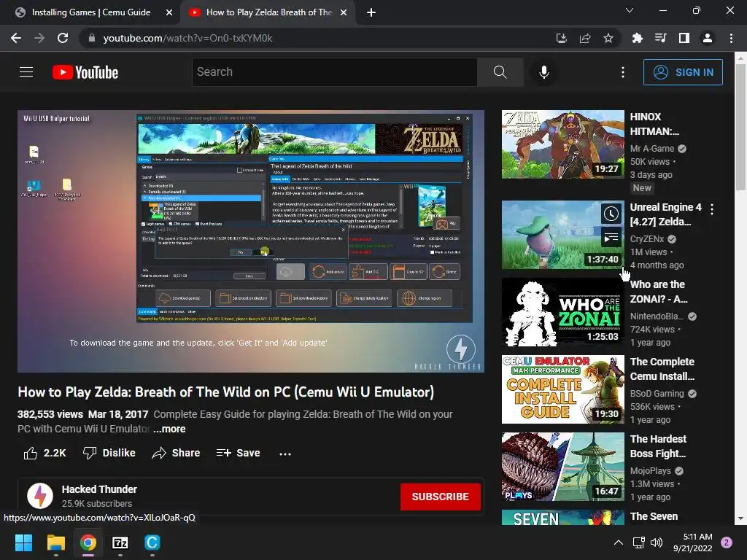
Task: Open clock and date 5:11 AM
Action: coord(693,542)
